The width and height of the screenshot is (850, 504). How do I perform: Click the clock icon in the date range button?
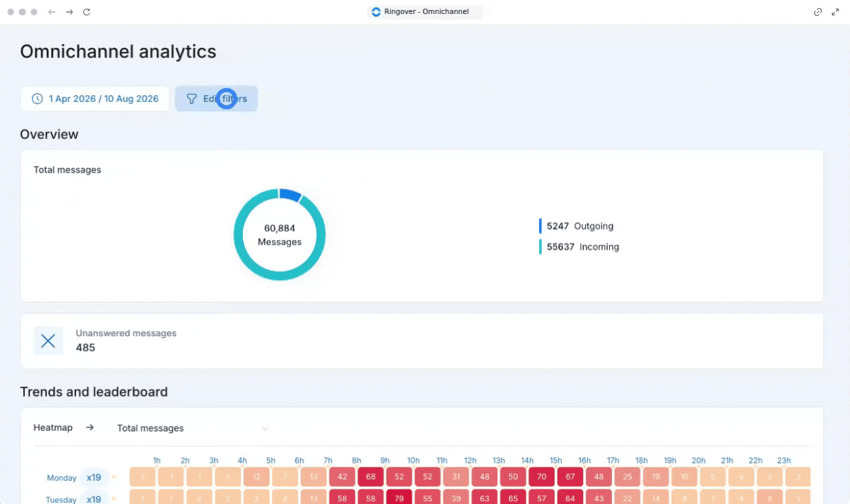(37, 99)
